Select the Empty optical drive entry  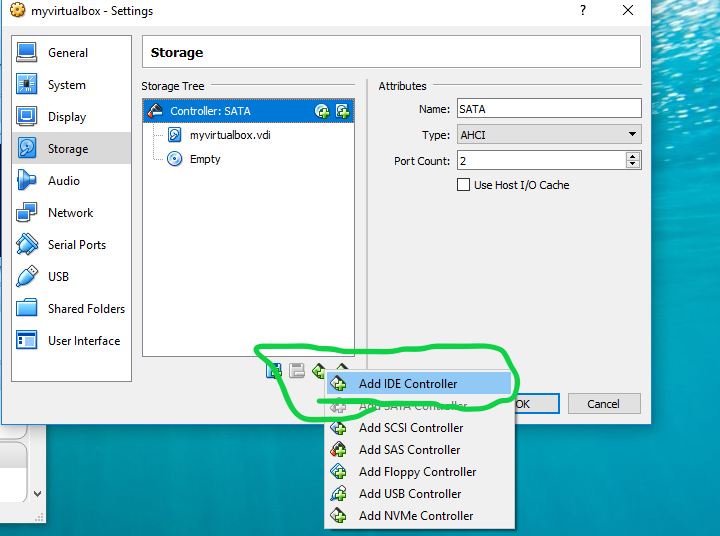(x=204, y=159)
